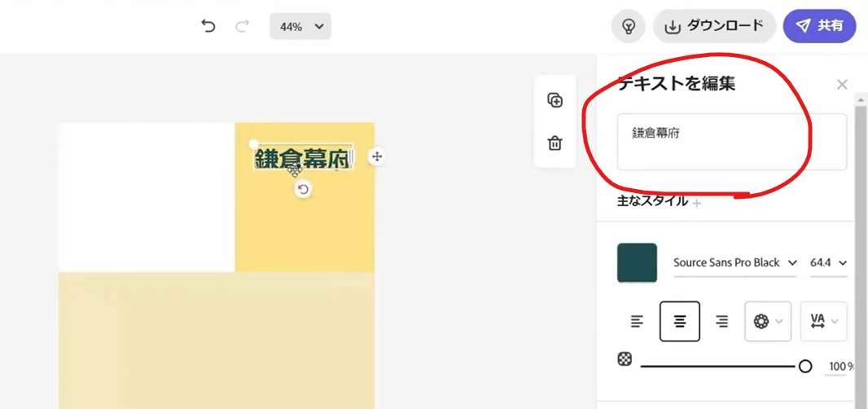This screenshot has height=409, width=868.
Task: Click the ダウンロード button
Action: [x=714, y=26]
